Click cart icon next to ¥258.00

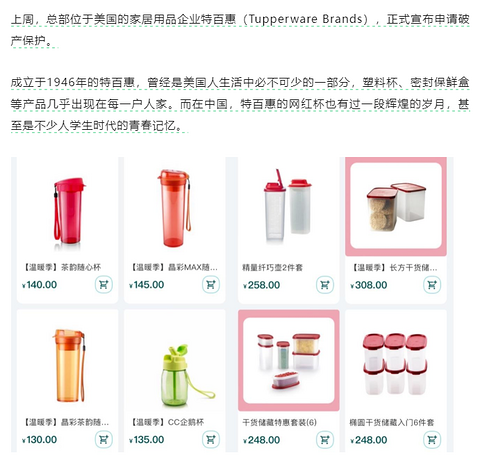pos(325,285)
